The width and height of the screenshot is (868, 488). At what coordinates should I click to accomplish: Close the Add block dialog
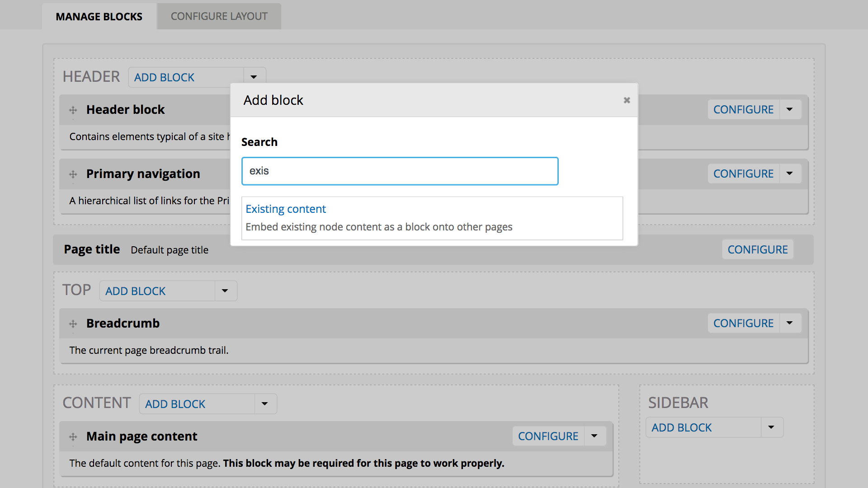pyautogui.click(x=627, y=100)
